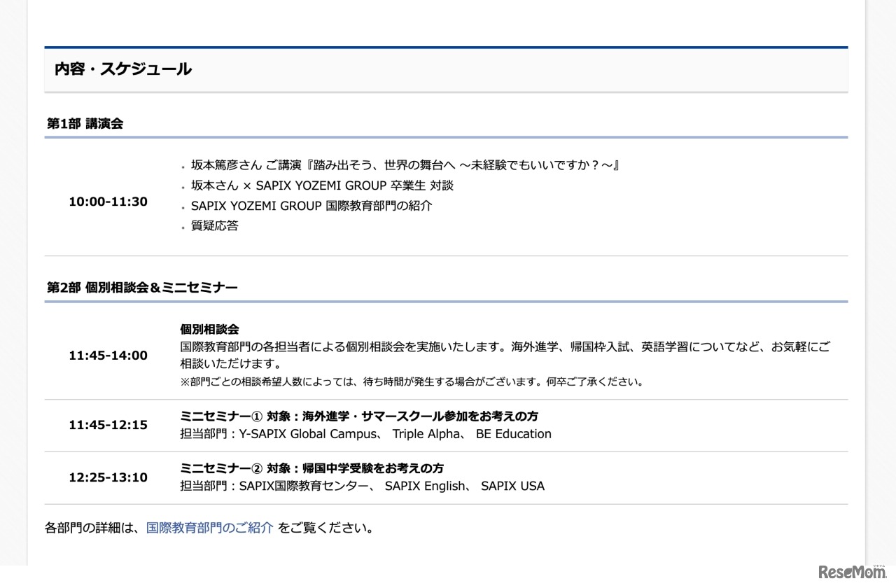896x588 pixels.
Task: Click the 質疑応答 bullet item
Action: pyautogui.click(x=214, y=226)
